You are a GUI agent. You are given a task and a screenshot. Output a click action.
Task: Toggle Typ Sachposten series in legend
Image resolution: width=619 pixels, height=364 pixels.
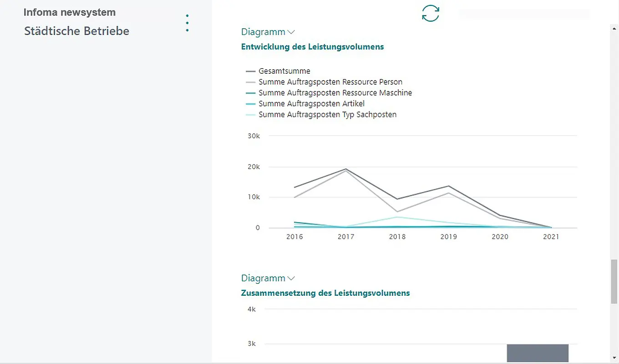tap(327, 115)
